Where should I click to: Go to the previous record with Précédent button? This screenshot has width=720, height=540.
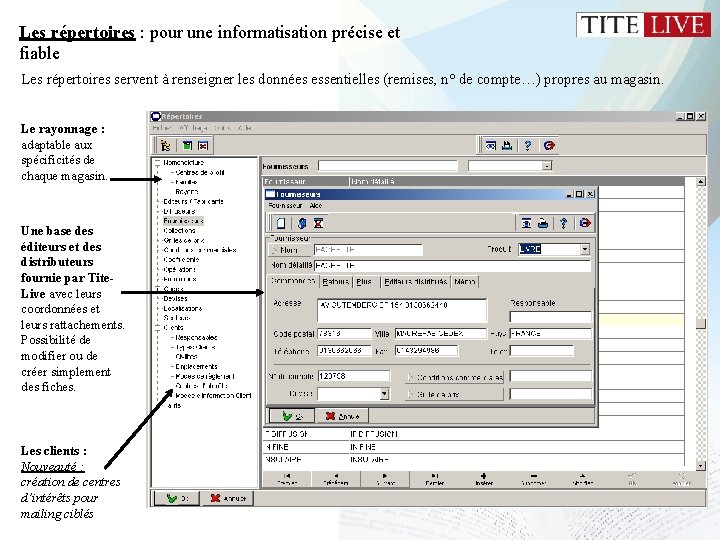pos(336,479)
